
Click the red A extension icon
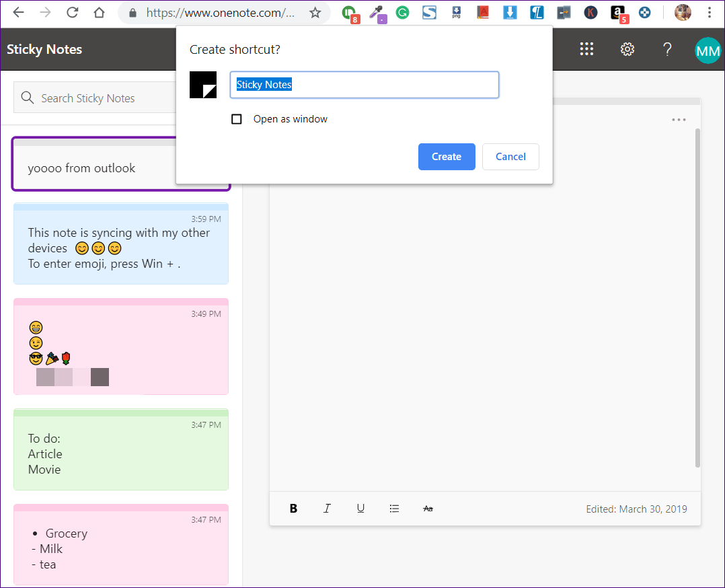[x=483, y=13]
